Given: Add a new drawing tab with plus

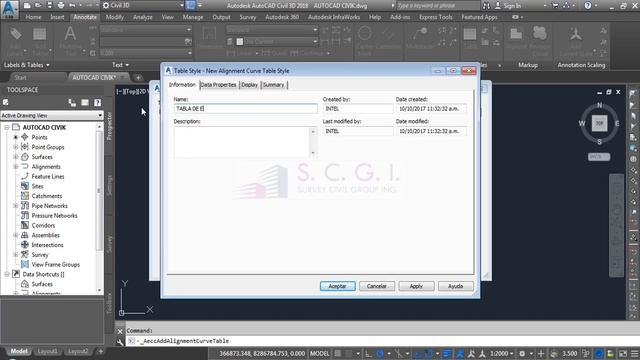Looking at the screenshot, I should point(138,77).
